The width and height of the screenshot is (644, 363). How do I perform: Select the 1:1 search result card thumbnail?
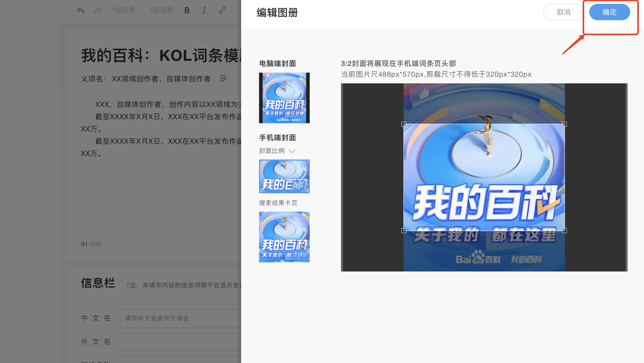point(284,237)
